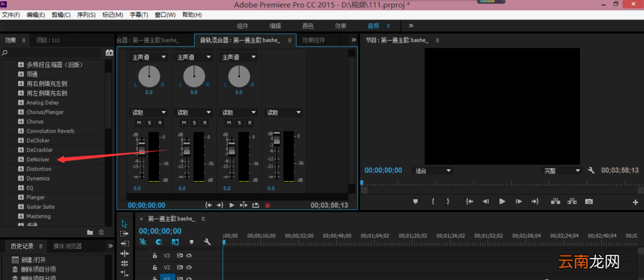Switch to the 颜色 workspace

[x=308, y=26]
